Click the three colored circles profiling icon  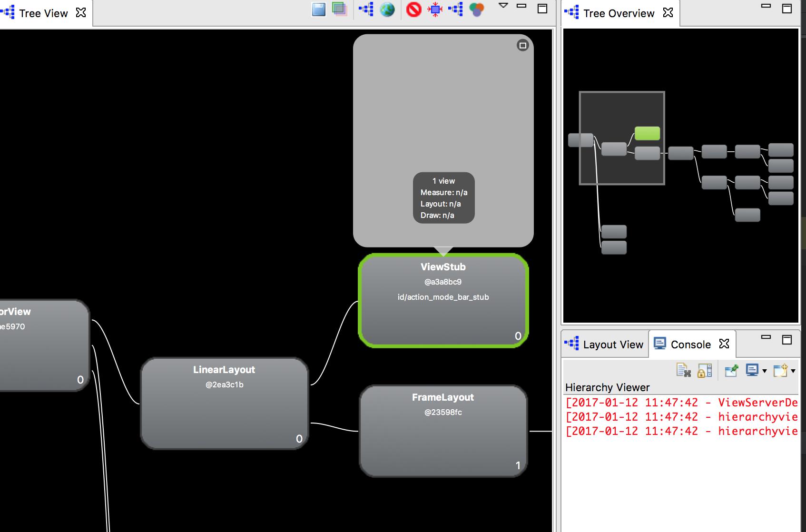point(476,9)
